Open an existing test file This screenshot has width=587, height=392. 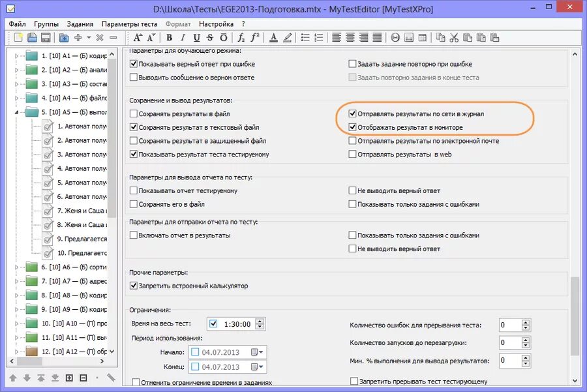(32, 37)
